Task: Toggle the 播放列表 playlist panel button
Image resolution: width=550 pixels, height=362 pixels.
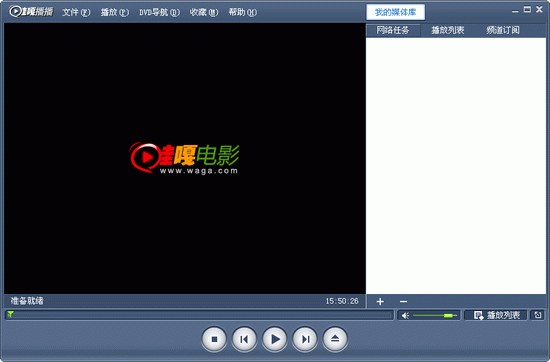Action: pos(496,315)
